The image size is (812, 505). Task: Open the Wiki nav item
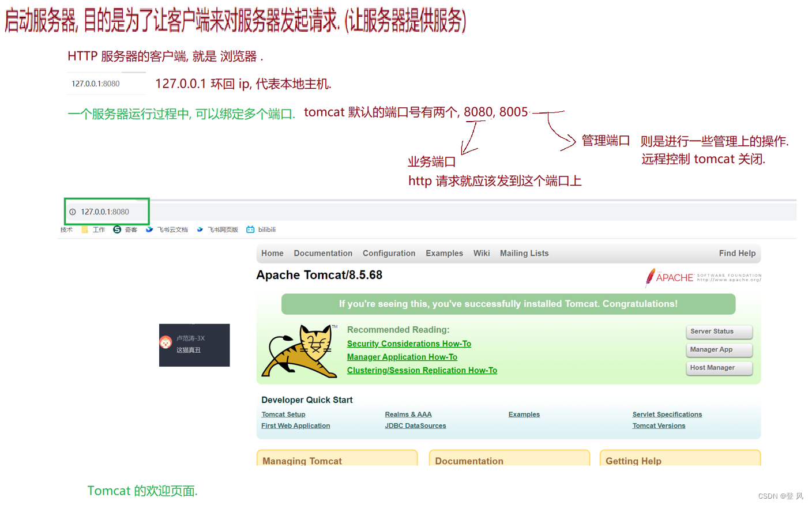coord(482,253)
